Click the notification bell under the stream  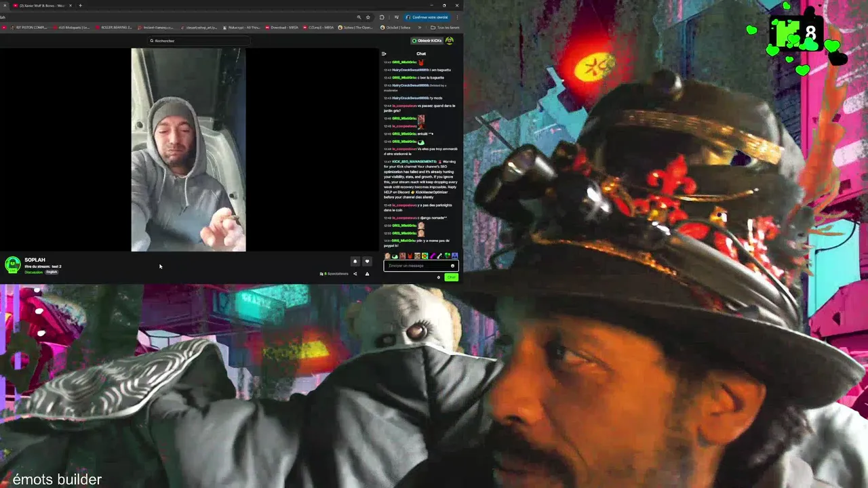(355, 261)
